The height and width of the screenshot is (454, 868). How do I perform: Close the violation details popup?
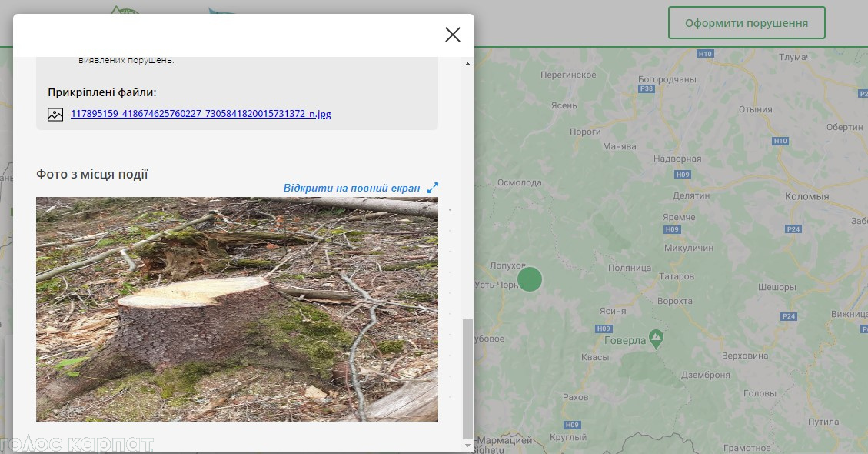452,35
